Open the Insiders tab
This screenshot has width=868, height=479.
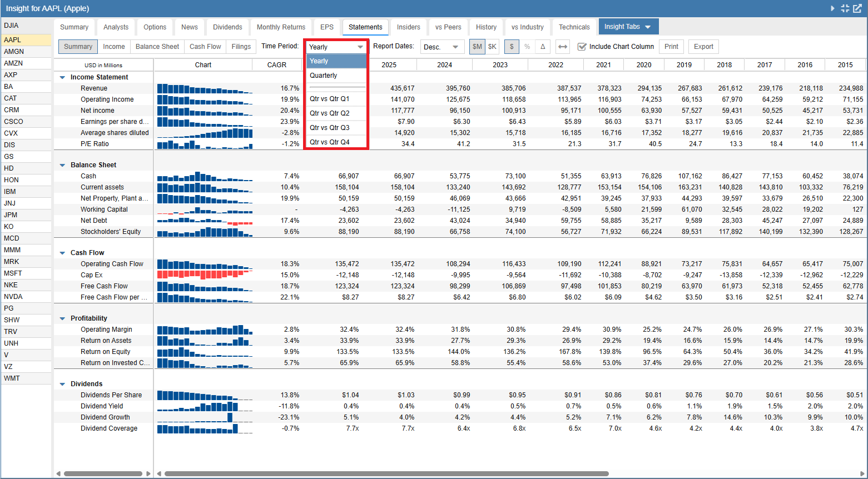pos(409,27)
